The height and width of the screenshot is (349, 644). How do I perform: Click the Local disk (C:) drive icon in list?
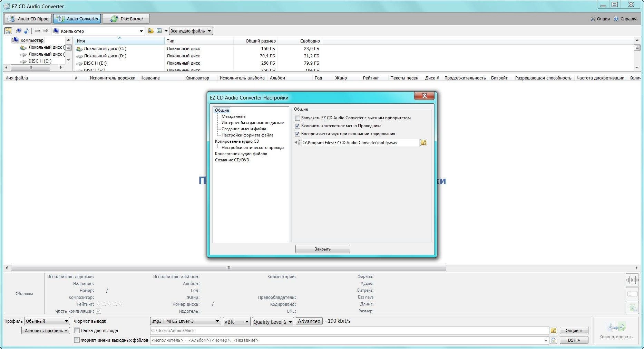coord(79,49)
